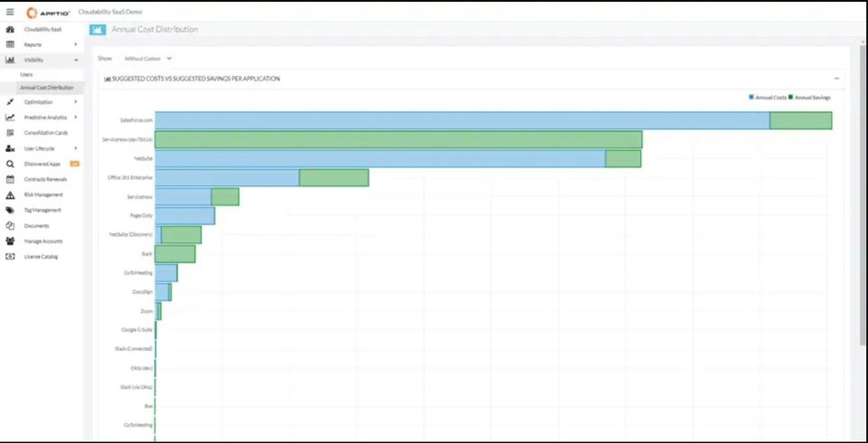Click the Tag Management tag icon

pos(10,210)
